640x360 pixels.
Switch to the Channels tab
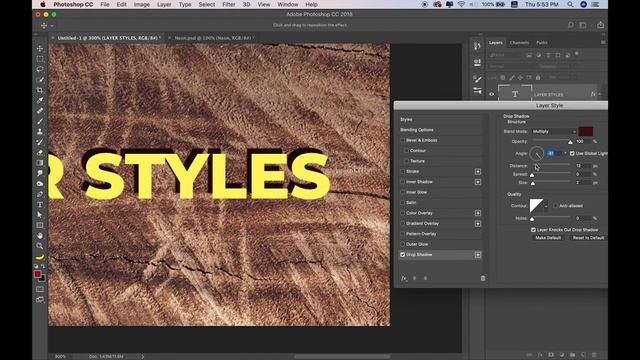tap(519, 42)
